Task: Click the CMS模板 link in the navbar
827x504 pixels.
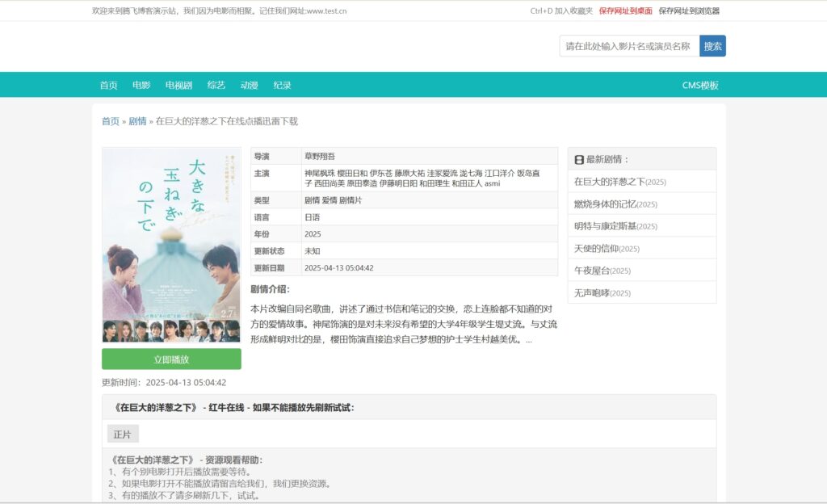Action: (x=702, y=84)
